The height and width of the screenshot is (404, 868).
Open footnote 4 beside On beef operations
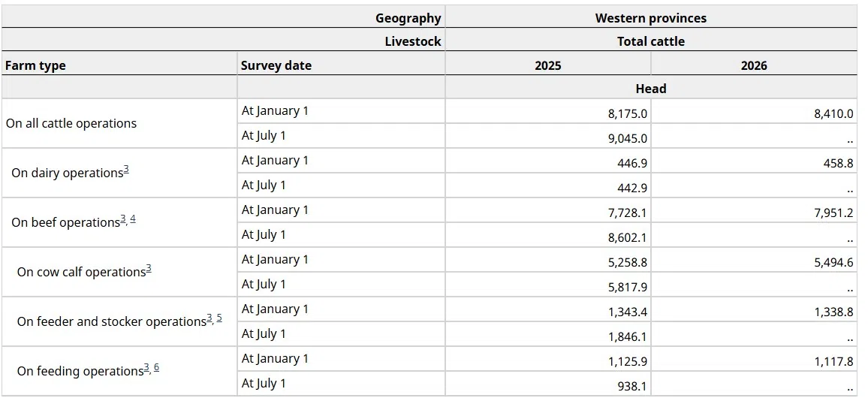(133, 219)
